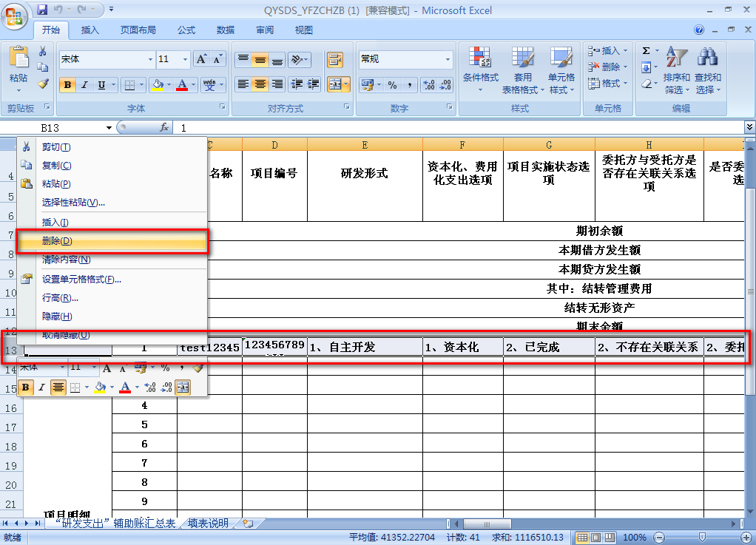The width and height of the screenshot is (756, 545).
Task: Increase font size with the ribbon grow-font icon
Action: [201, 59]
